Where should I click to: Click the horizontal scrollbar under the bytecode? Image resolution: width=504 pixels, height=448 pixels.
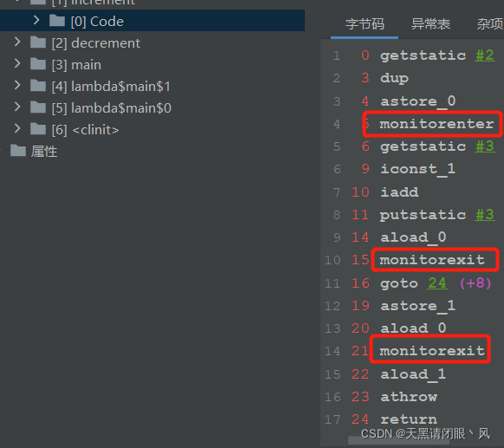(398, 441)
